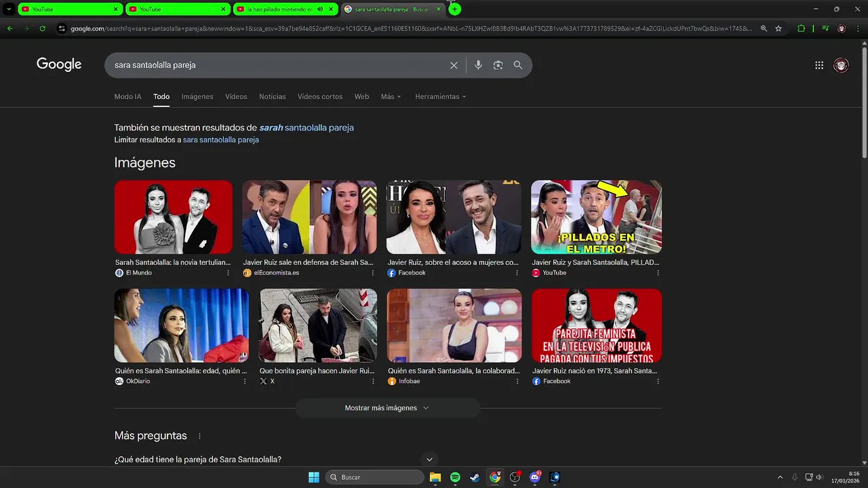Open Steam from the taskbar

(x=475, y=477)
